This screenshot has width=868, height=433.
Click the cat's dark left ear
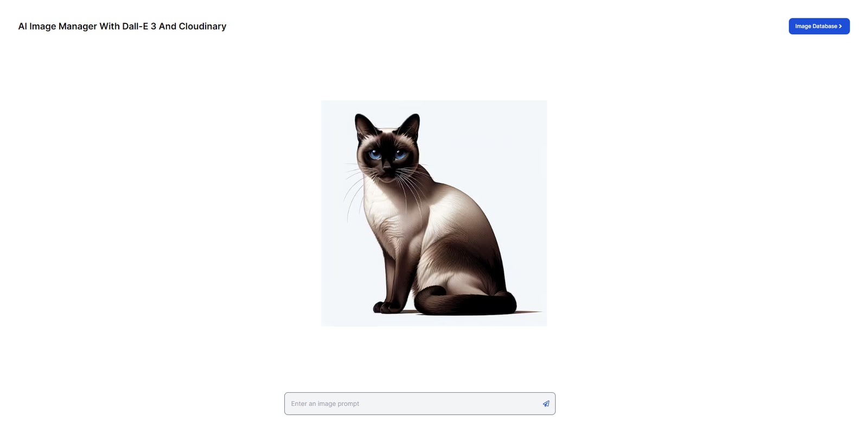[363, 125]
